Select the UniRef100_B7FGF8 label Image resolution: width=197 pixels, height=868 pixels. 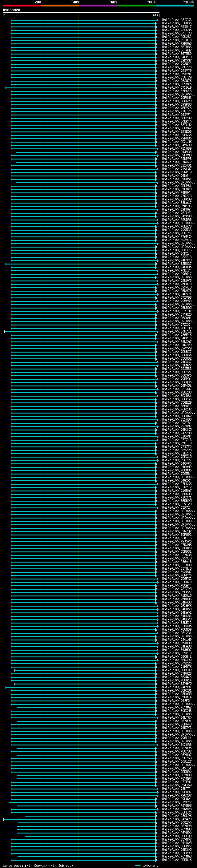pos(177,91)
